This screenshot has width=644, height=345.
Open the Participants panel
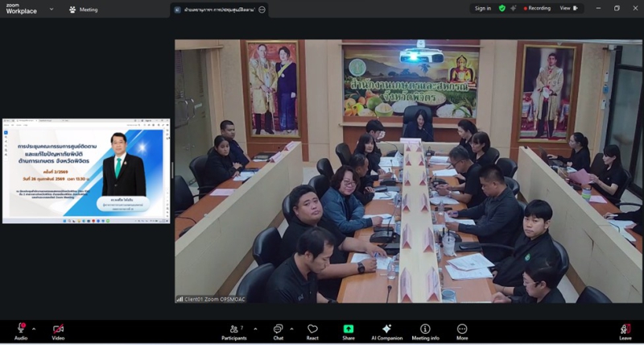[x=235, y=330]
